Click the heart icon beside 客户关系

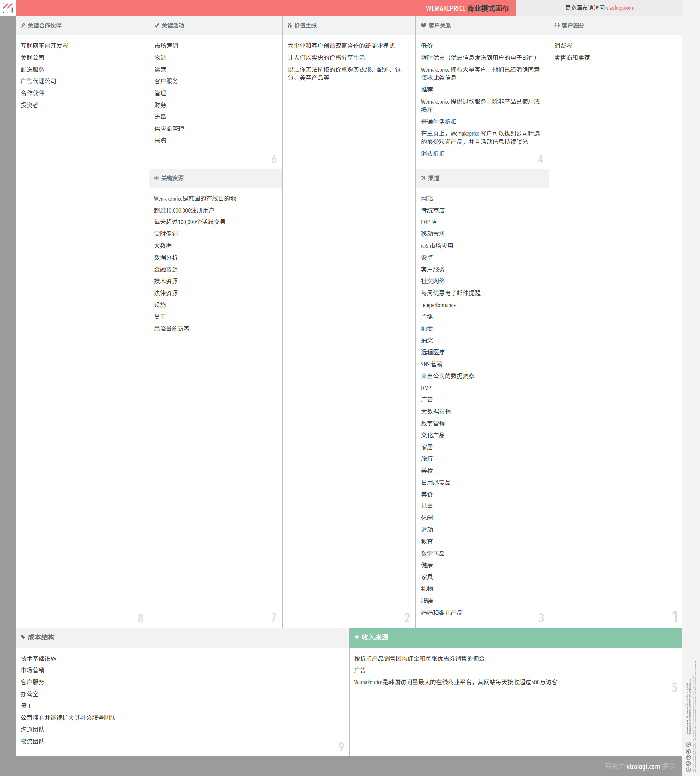tap(423, 26)
